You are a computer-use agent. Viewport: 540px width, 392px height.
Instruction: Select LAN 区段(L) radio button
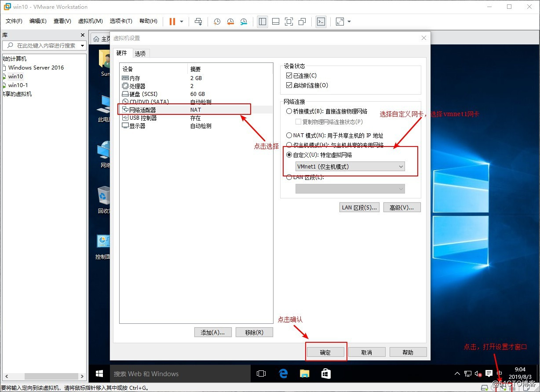289,177
